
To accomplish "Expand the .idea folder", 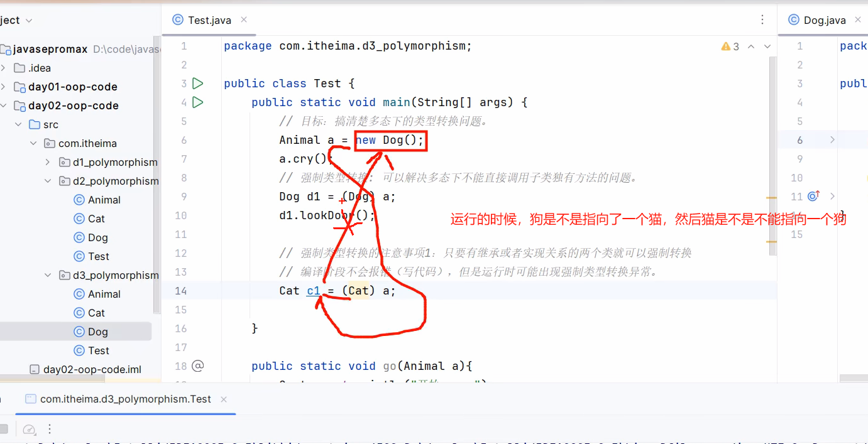I will [4, 68].
